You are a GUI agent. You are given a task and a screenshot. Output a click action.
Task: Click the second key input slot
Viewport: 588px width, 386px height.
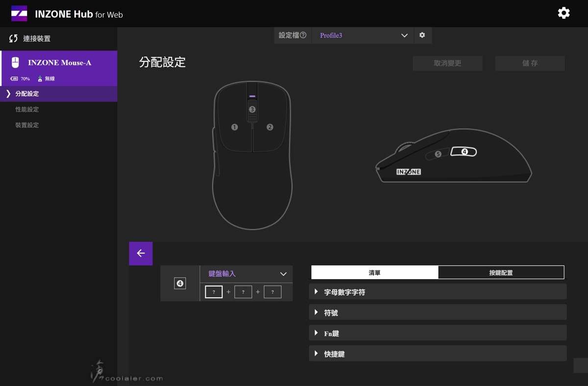(x=243, y=292)
